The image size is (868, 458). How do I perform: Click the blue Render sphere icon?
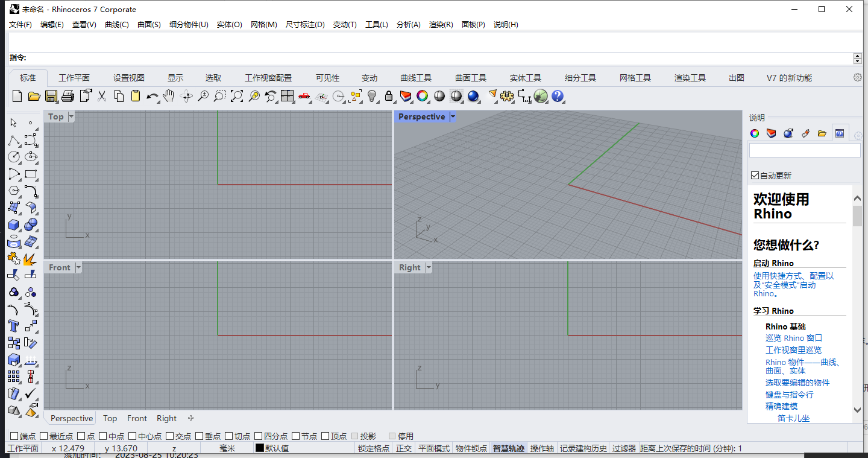pyautogui.click(x=473, y=96)
